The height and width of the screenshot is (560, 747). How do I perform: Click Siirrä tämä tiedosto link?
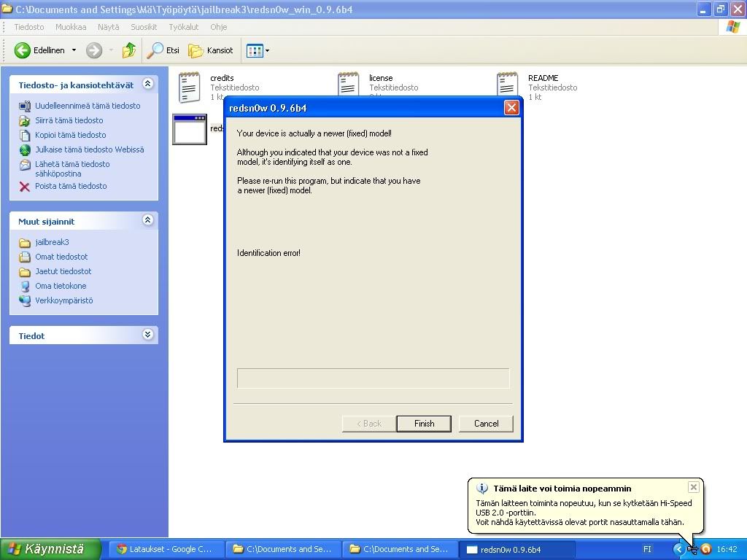pos(69,120)
